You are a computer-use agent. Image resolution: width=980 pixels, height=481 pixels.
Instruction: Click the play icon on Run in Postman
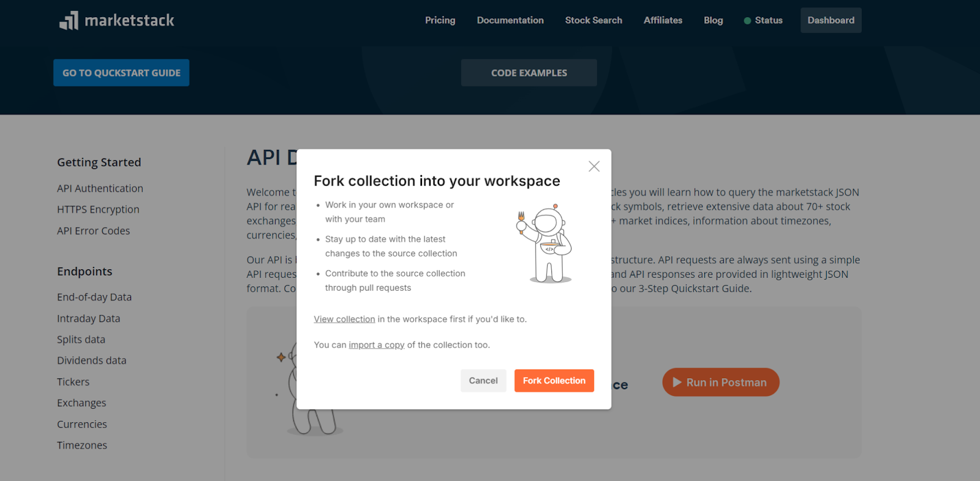[677, 382]
